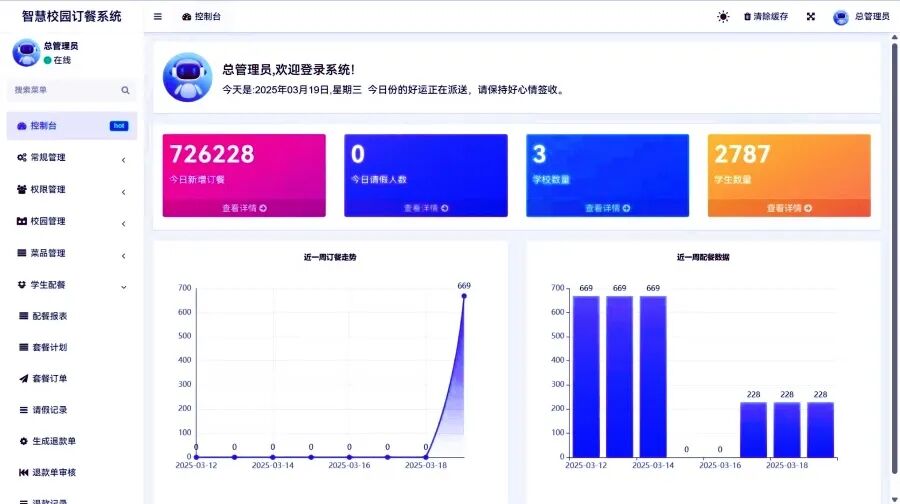Viewport: 900px width, 504px height.
Task: Click the 2025-03-18 bar labeled 228
Action: (787, 429)
